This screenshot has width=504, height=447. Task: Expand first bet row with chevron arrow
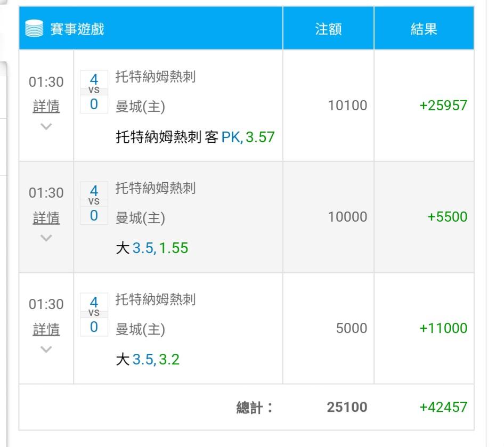pyautogui.click(x=46, y=126)
